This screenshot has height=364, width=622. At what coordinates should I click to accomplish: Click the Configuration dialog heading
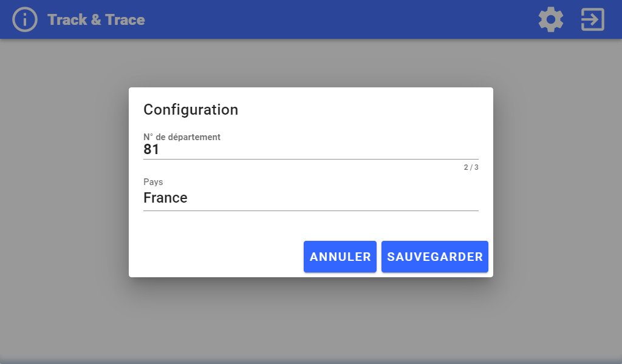(x=191, y=110)
